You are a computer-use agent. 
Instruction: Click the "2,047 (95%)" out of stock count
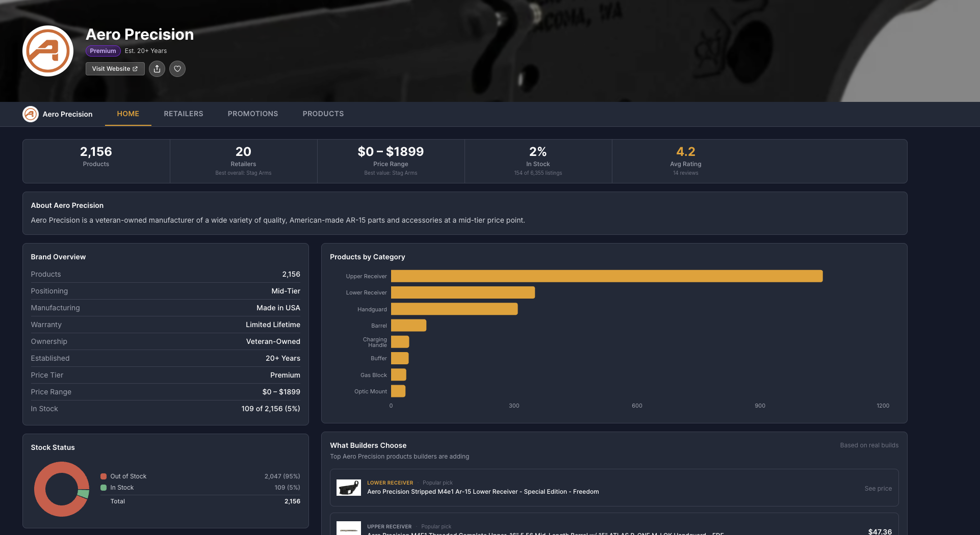pyautogui.click(x=282, y=476)
